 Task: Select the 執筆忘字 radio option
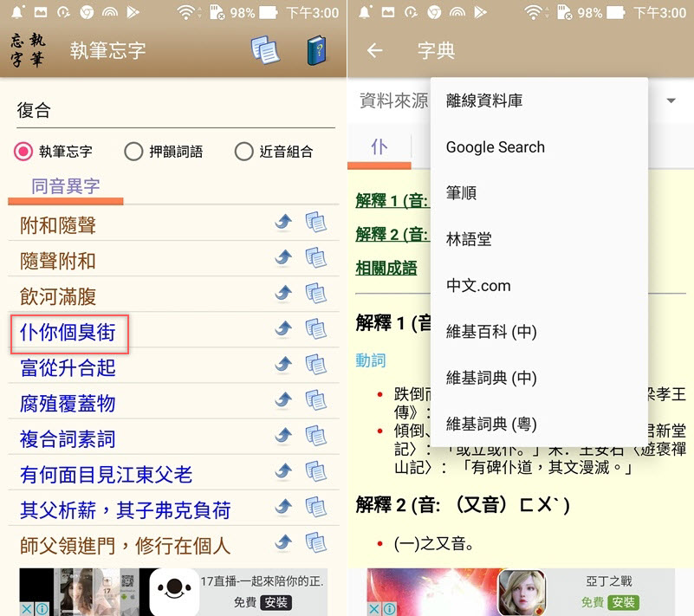click(x=23, y=152)
